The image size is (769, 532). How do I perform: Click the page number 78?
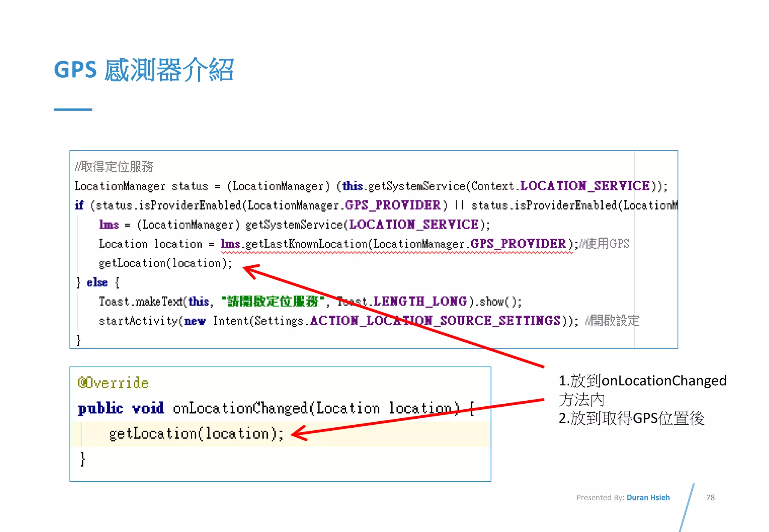tap(710, 497)
